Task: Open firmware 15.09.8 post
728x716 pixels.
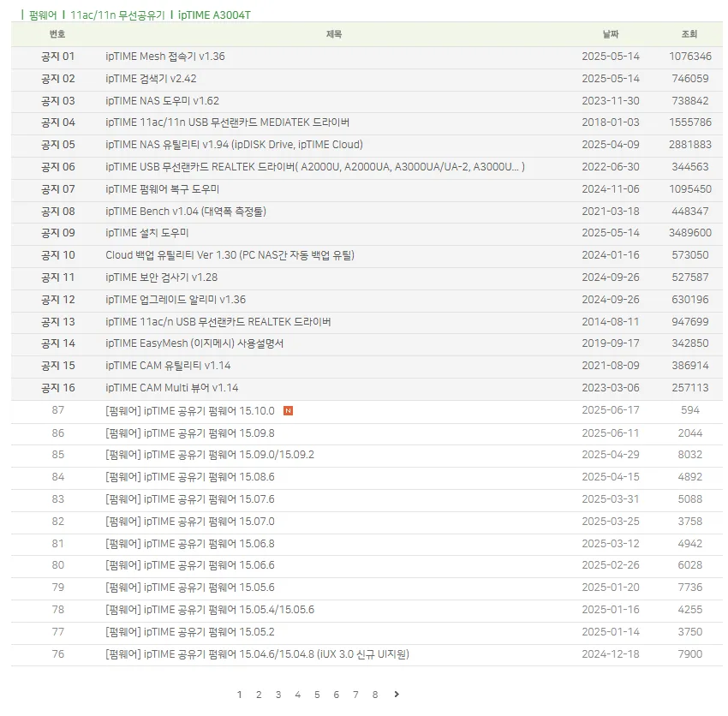Action: pyautogui.click(x=190, y=433)
